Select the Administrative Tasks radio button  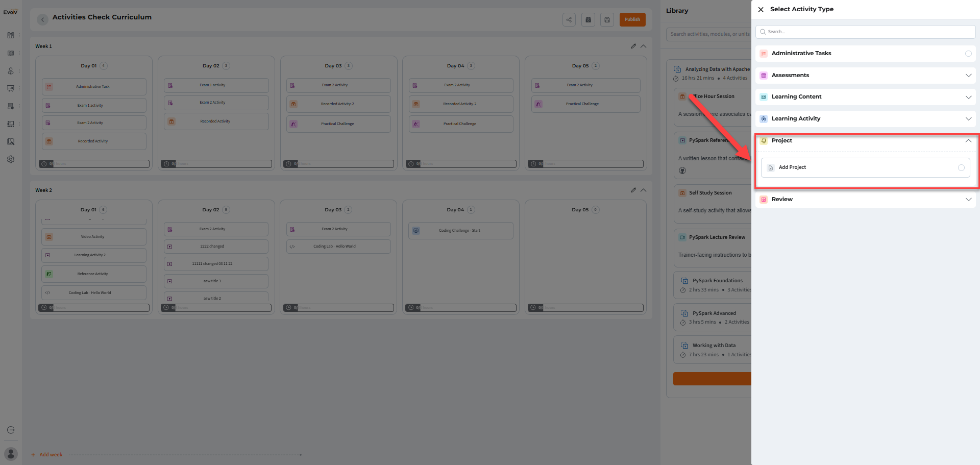[968, 54]
